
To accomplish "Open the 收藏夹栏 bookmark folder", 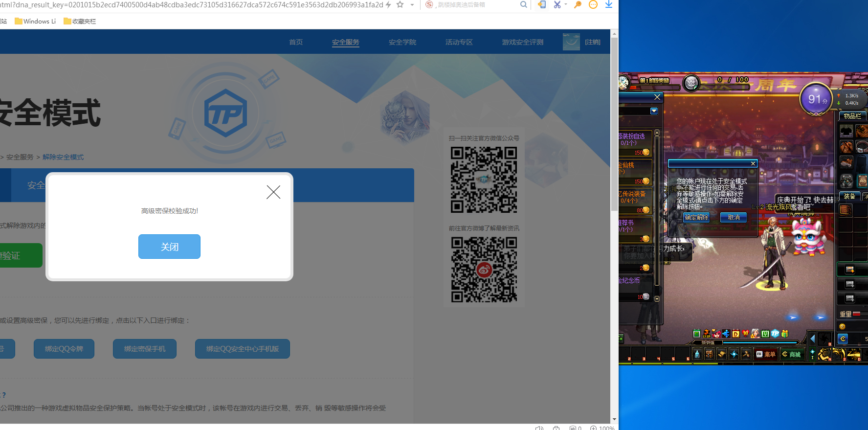I will pyautogui.click(x=80, y=21).
